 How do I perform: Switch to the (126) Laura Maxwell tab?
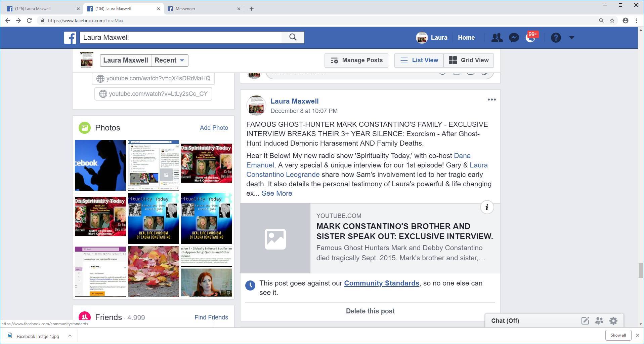[x=43, y=9]
